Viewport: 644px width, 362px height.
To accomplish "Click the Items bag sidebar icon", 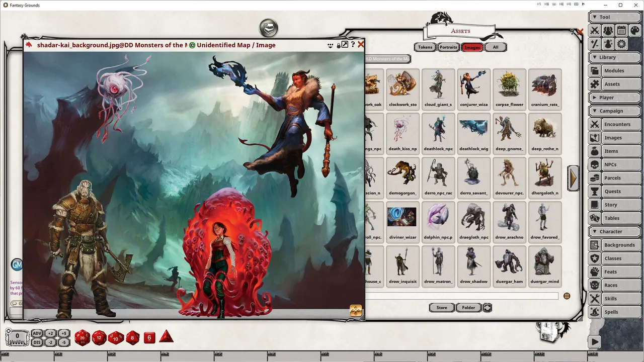I will 595,151.
